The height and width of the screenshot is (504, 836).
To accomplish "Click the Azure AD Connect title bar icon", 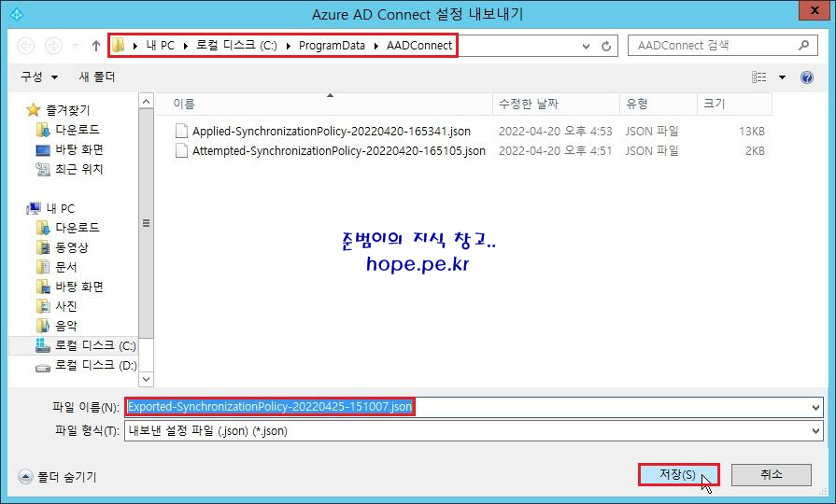I will pyautogui.click(x=17, y=14).
